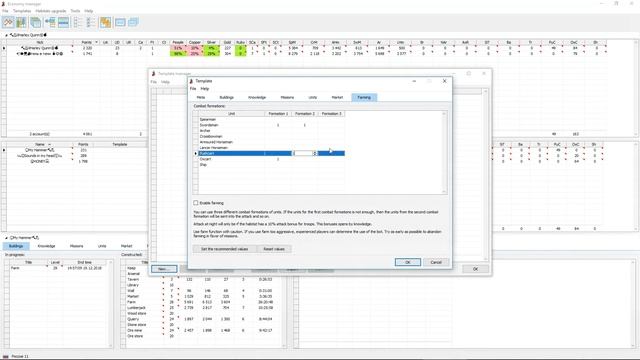Open Template dialog File menu

pyautogui.click(x=193, y=89)
